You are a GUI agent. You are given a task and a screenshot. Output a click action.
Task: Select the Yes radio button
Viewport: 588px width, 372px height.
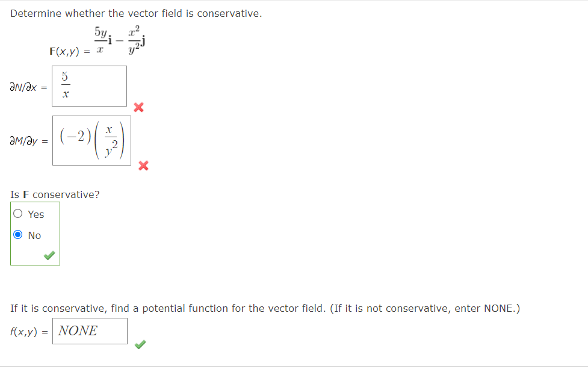pos(18,214)
